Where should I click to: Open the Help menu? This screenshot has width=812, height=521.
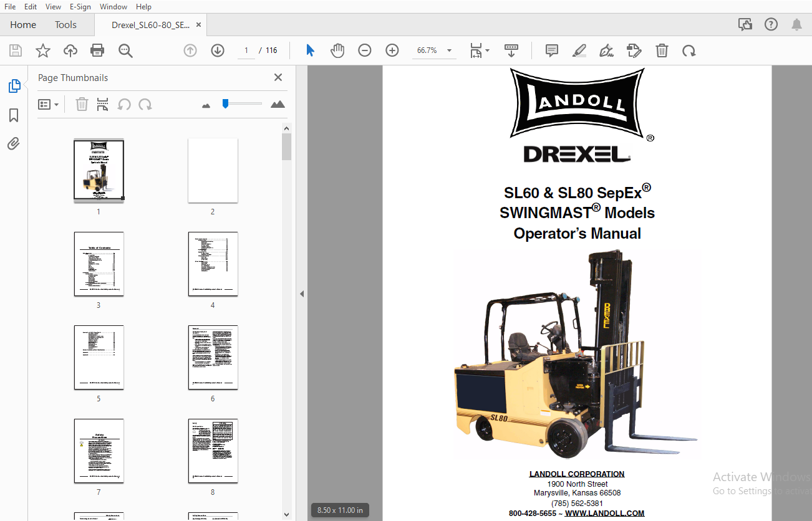143,6
